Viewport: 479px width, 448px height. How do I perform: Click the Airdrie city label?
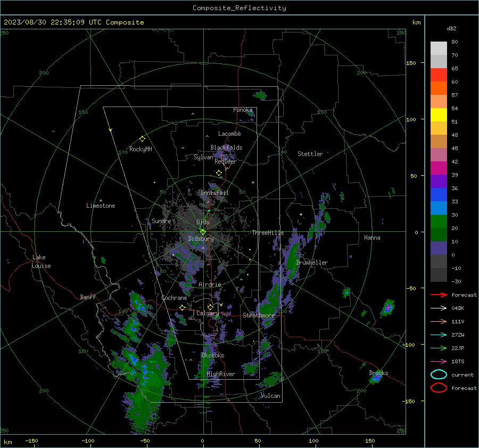coord(210,284)
